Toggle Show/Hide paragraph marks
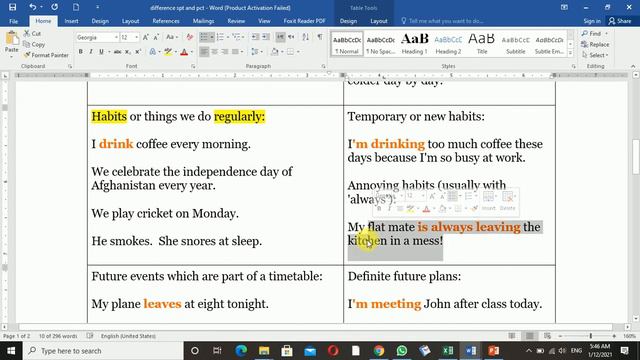Image resolution: width=640 pixels, height=360 pixels. click(x=320, y=37)
